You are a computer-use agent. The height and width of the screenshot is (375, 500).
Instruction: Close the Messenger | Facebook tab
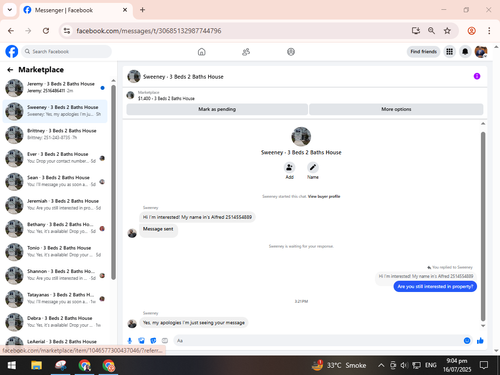point(125,10)
